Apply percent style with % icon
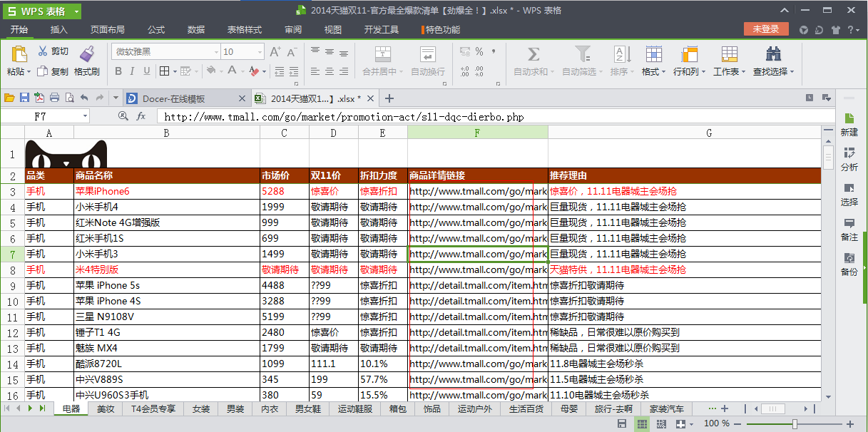Viewport: 868px width, 432px height. [x=479, y=52]
